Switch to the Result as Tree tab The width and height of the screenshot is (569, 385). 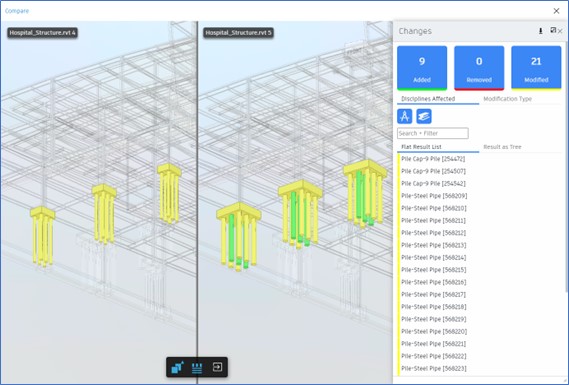tap(502, 147)
